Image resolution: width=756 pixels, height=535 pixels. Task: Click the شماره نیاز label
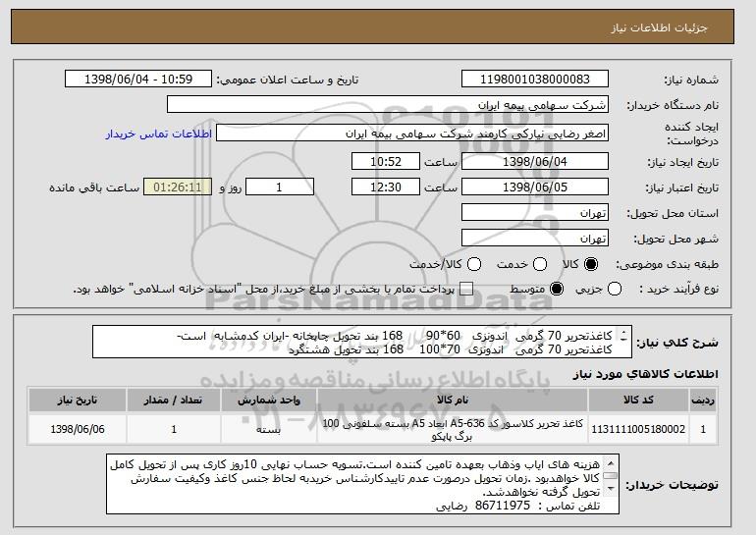pos(691,80)
